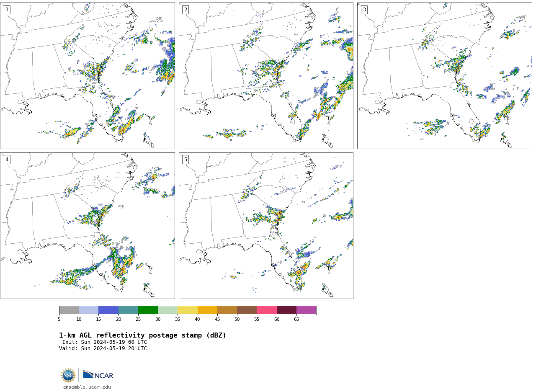Click the colorbar tick label '35'
Viewport: 536px width, 392px height.
pyautogui.click(x=178, y=320)
